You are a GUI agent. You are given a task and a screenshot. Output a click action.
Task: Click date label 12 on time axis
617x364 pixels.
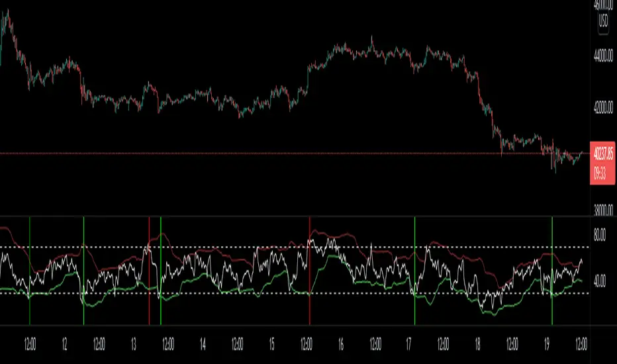pos(64,344)
